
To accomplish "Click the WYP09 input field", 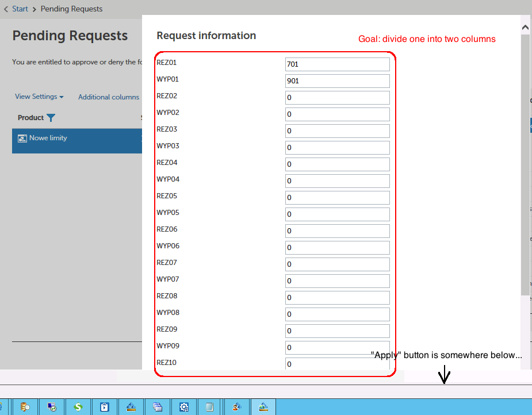I will [x=337, y=347].
